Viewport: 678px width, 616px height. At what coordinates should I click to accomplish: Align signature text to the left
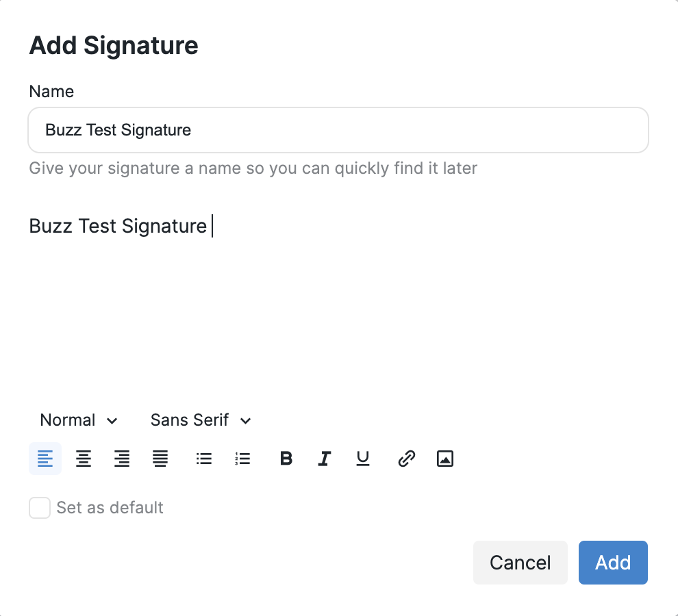pos(45,459)
